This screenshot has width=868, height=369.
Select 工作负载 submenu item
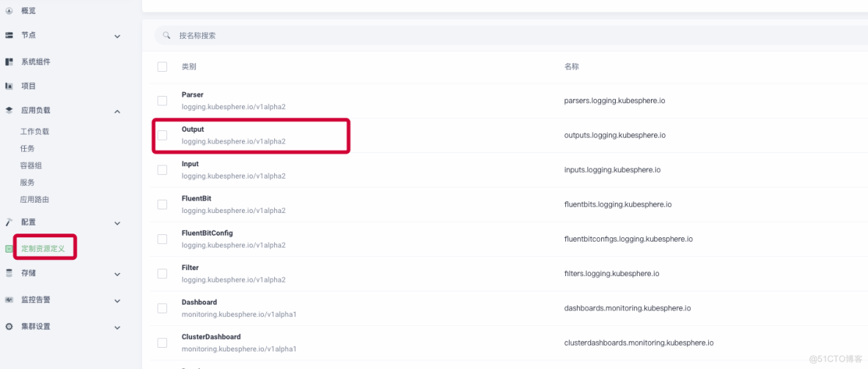(x=34, y=132)
